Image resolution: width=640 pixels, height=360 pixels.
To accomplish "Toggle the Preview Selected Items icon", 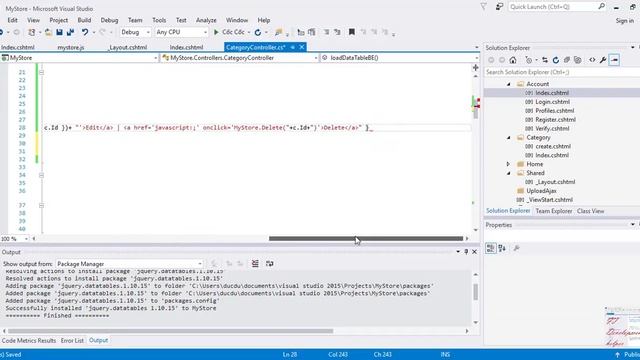I will click(614, 60).
